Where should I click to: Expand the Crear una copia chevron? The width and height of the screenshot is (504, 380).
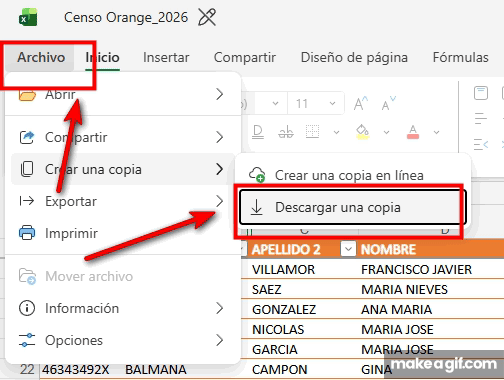click(x=219, y=169)
